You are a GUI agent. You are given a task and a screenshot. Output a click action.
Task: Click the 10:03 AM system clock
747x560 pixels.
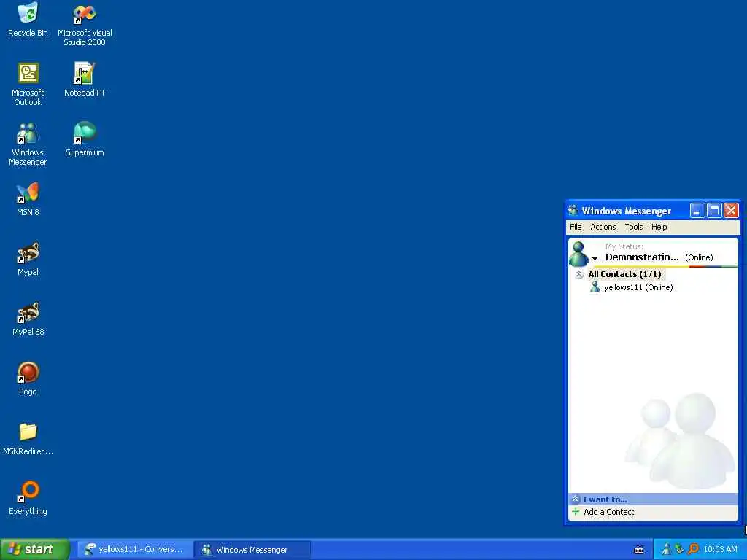(x=720, y=550)
